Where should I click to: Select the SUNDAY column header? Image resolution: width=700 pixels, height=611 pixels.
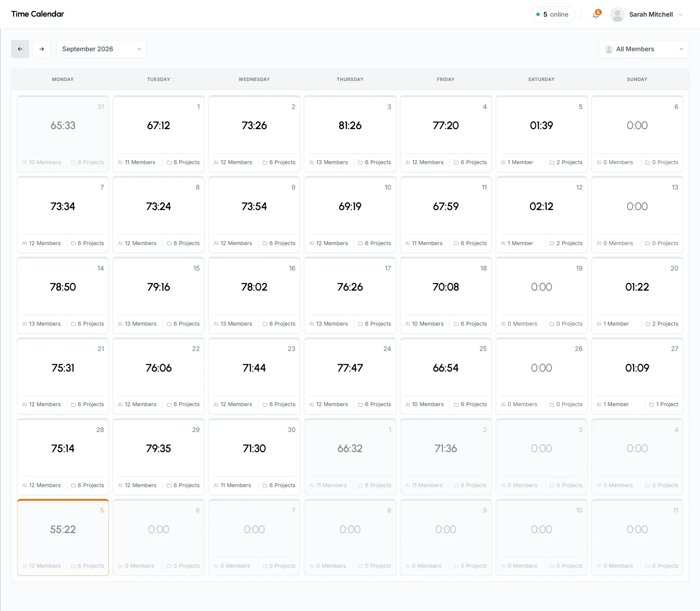(637, 79)
